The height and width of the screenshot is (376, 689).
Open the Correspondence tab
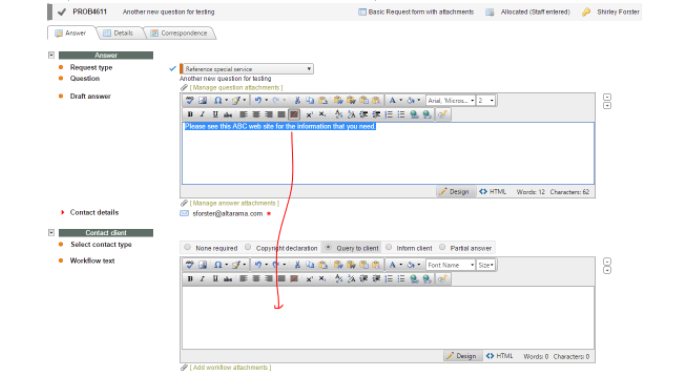coord(179,33)
